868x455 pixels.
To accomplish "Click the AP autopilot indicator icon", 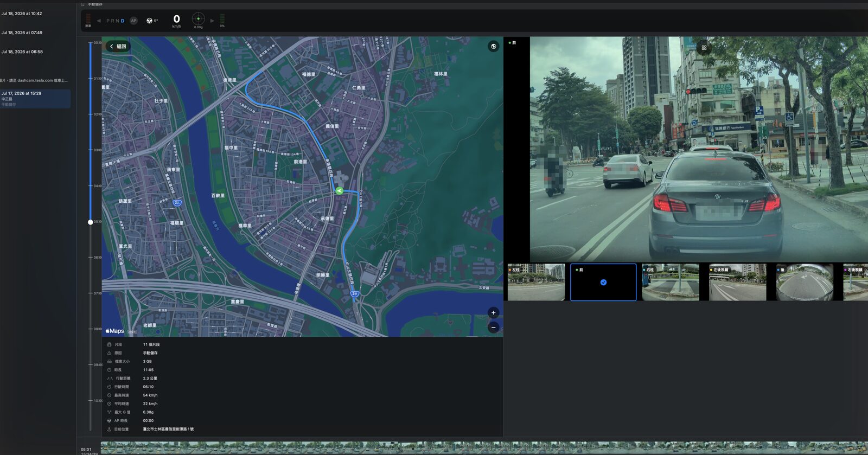I will pyautogui.click(x=133, y=21).
